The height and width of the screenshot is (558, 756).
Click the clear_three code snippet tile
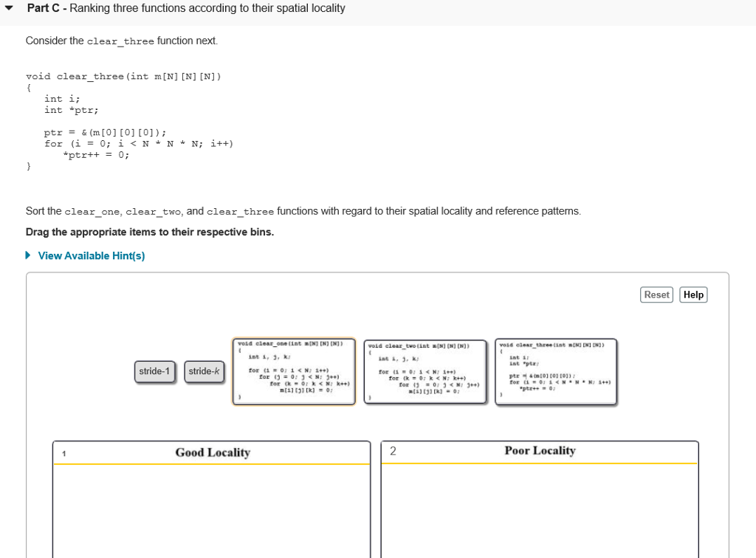coord(557,371)
